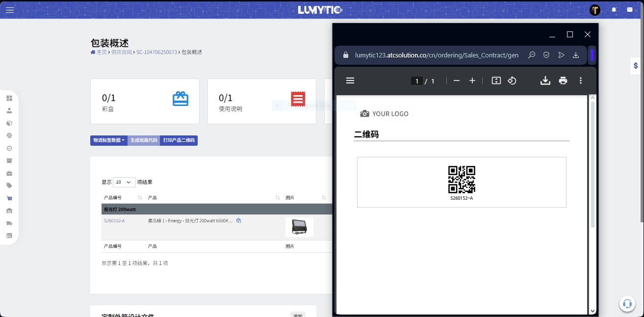Open the shopping cart icon in sidebar
Image resolution: width=644 pixels, height=317 pixels.
coord(9,198)
